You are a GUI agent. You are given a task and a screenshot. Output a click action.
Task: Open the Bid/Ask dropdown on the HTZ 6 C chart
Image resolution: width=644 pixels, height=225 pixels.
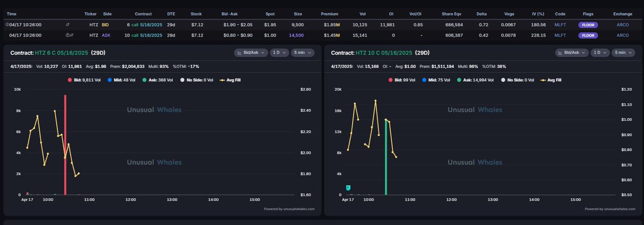(x=250, y=53)
